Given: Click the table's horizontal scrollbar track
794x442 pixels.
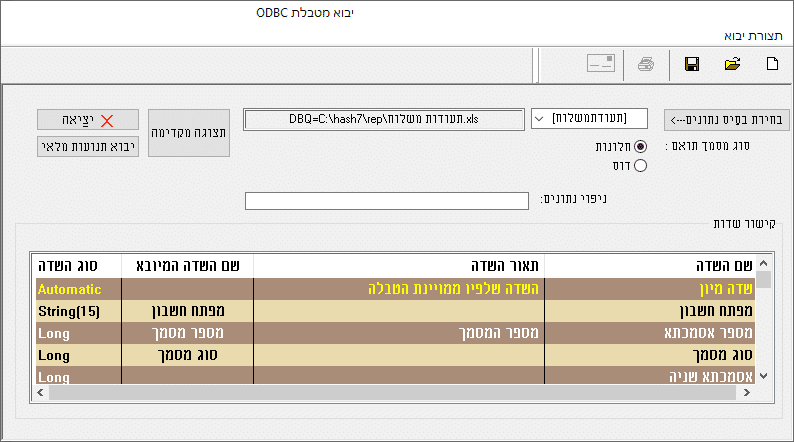Looking at the screenshot, I should 392,392.
